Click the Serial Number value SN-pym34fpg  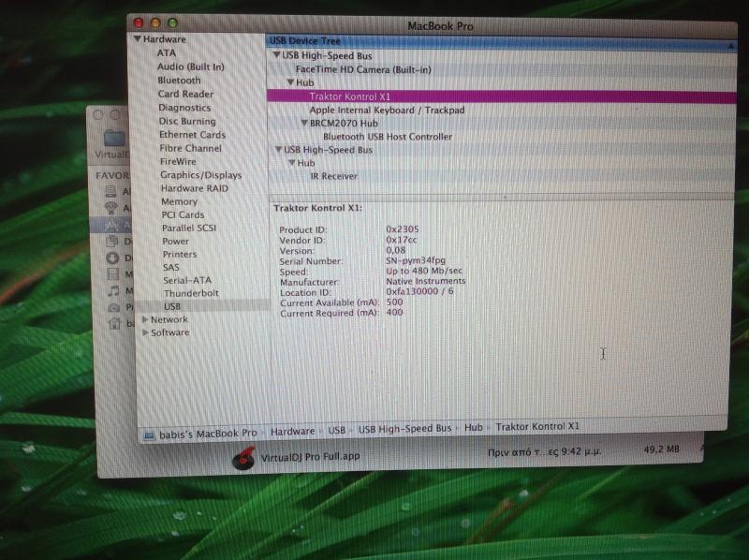[416, 260]
